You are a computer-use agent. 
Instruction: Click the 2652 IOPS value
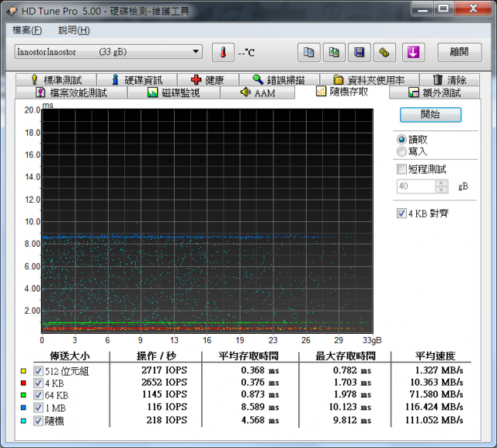[x=164, y=383]
